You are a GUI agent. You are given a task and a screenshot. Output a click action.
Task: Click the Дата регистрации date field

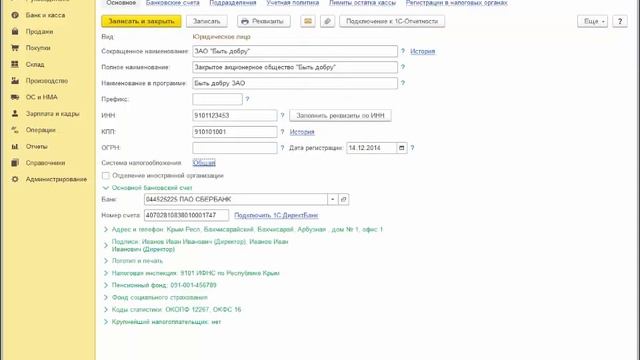click(x=371, y=148)
